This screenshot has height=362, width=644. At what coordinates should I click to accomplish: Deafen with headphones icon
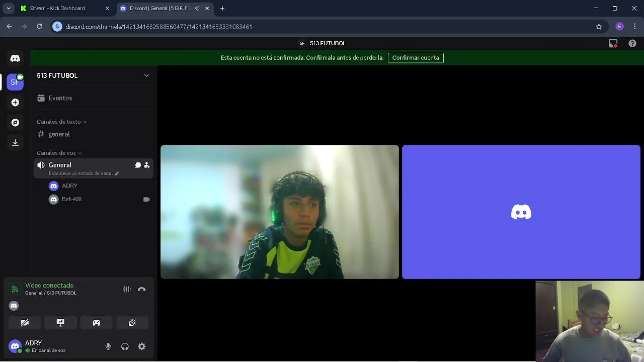tap(125, 346)
